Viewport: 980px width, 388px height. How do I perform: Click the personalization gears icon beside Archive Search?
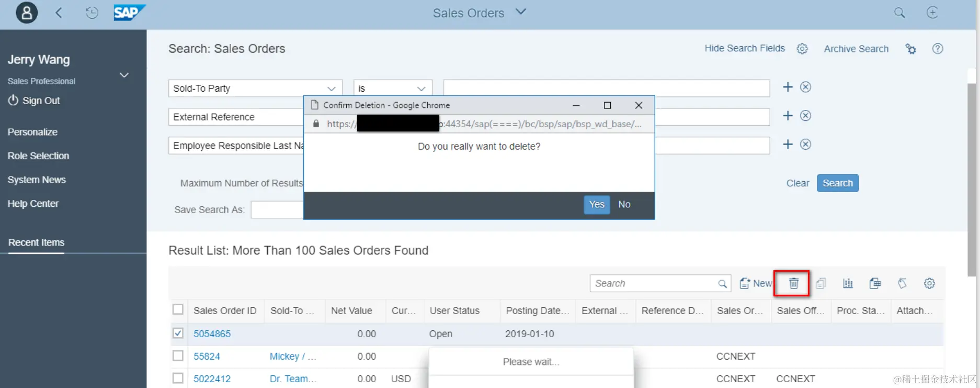pos(911,49)
